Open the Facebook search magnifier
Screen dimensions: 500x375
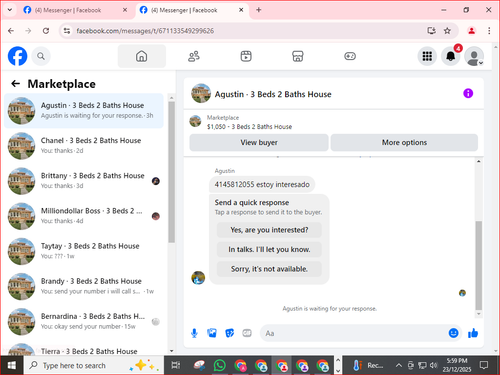pos(41,56)
